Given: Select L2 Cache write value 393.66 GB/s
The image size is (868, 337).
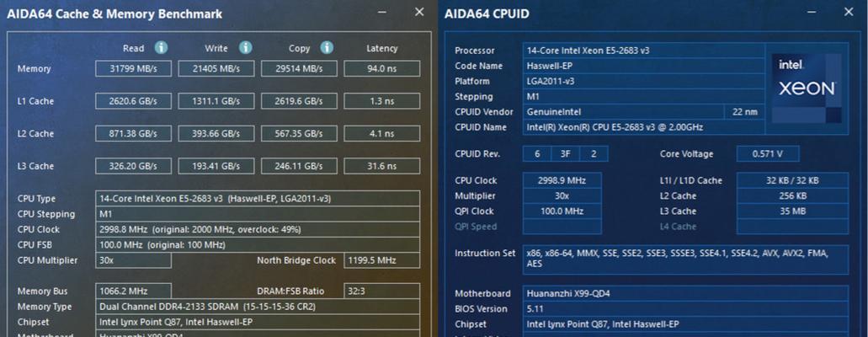Looking at the screenshot, I should coord(216,134).
